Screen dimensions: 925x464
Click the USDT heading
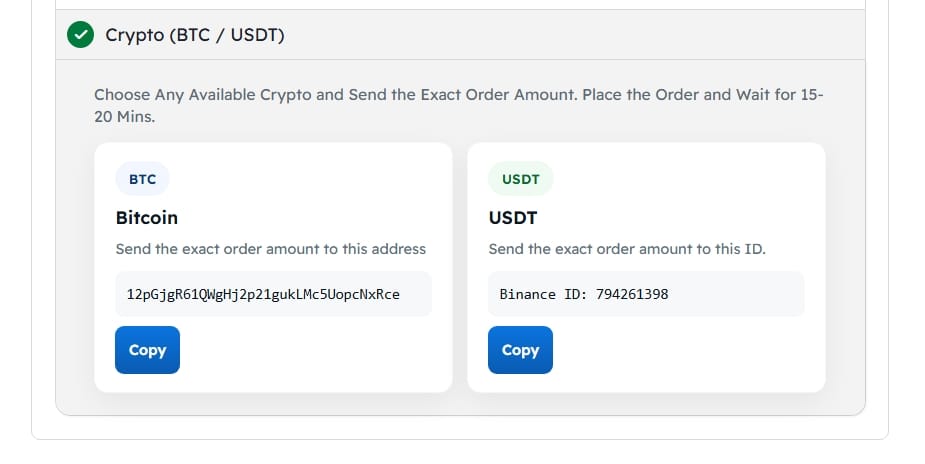[513, 217]
